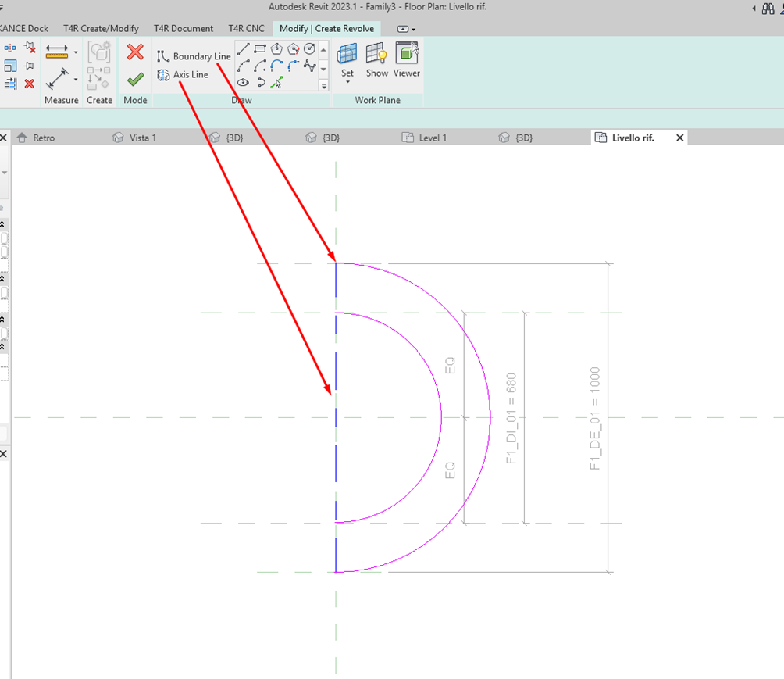
Task: Switch to the Retro view tab
Action: [x=44, y=138]
